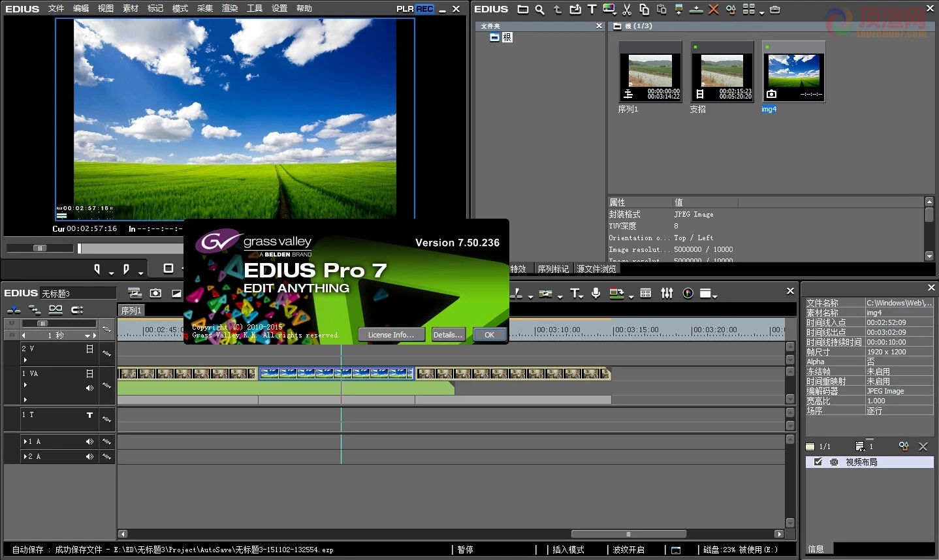
Task: Expand audio track 2 A triangle
Action: pyautogui.click(x=25, y=456)
